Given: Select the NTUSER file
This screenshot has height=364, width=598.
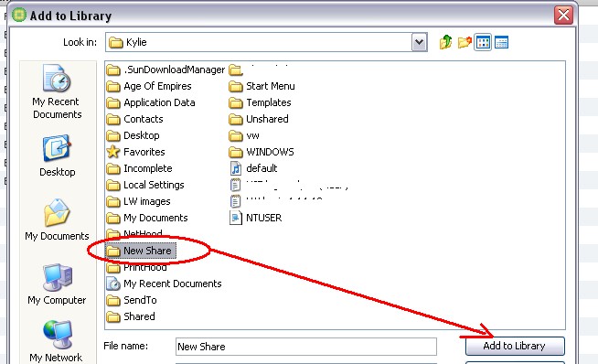Looking at the screenshot, I should [255, 218].
